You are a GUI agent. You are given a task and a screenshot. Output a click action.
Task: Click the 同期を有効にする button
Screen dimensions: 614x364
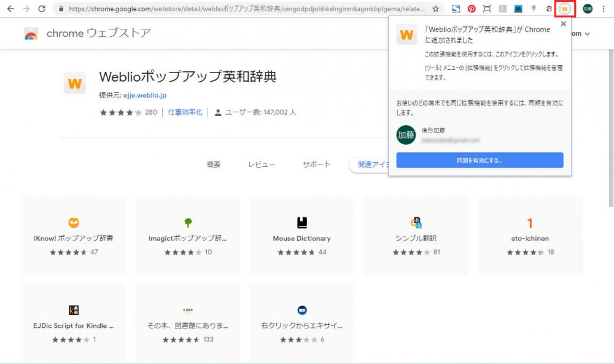pos(480,160)
